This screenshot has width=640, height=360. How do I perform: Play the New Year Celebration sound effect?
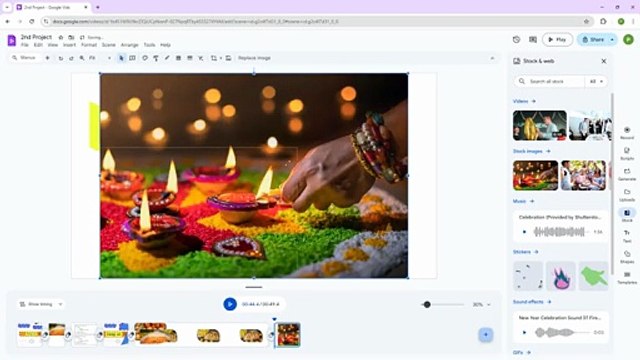pos(524,332)
